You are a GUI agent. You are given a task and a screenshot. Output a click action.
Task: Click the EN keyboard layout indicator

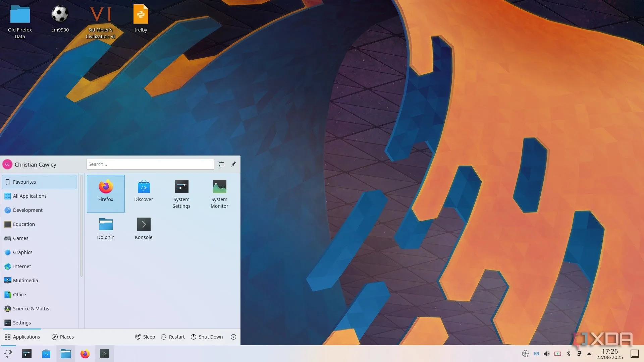click(536, 354)
